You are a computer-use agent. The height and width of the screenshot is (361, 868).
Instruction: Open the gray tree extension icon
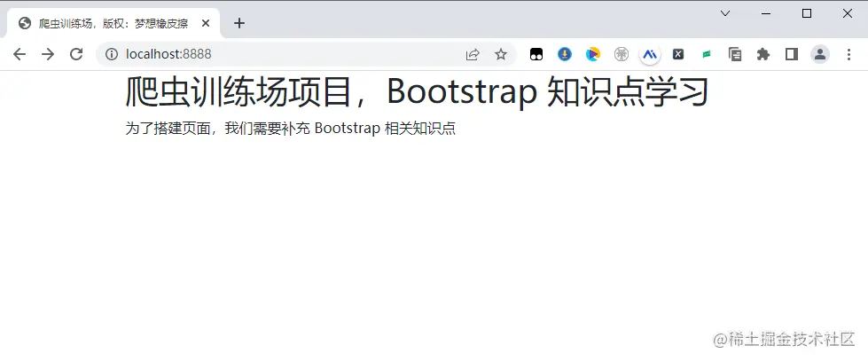click(622, 54)
